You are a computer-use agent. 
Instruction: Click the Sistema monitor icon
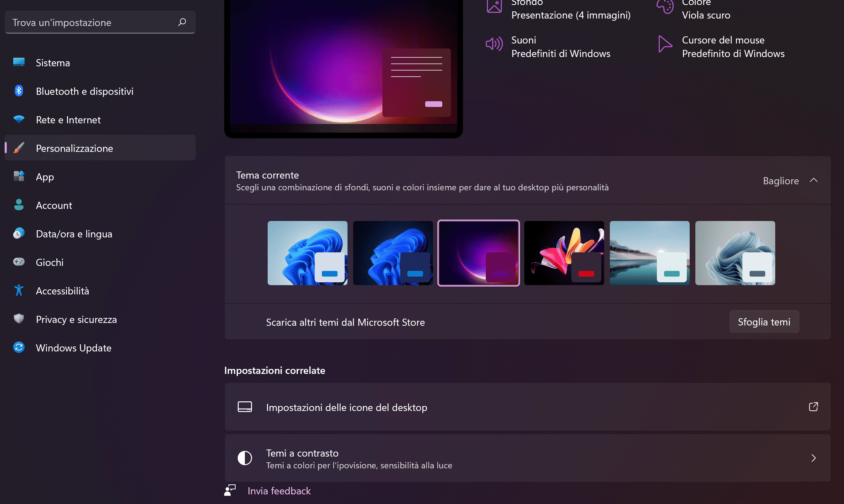[x=19, y=62]
